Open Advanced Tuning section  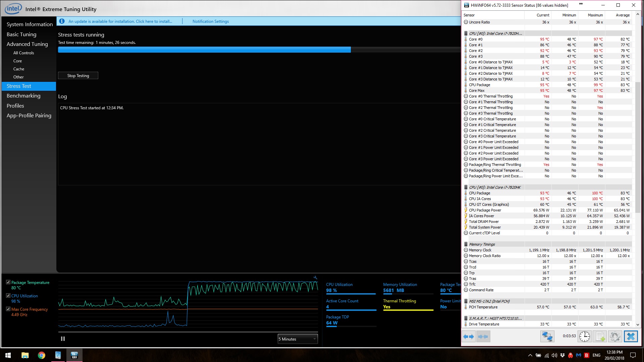click(x=27, y=44)
